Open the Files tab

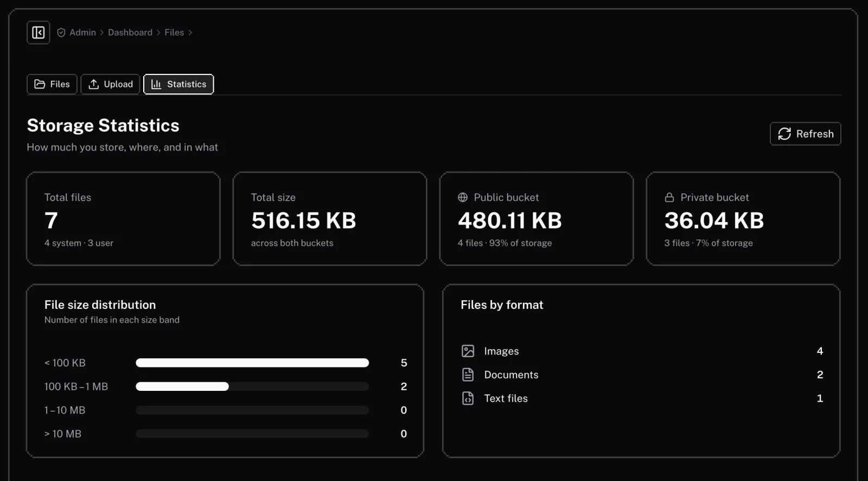[52, 84]
